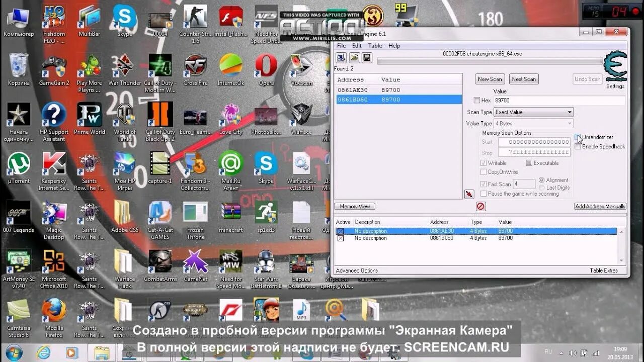Click the New Scan button
644x362 pixels.
point(490,79)
